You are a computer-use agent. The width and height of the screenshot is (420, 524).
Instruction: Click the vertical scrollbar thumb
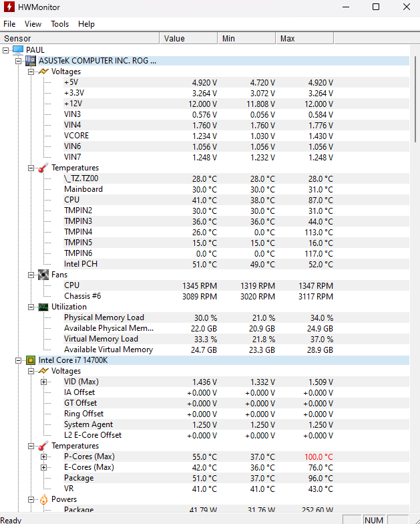(415, 99)
